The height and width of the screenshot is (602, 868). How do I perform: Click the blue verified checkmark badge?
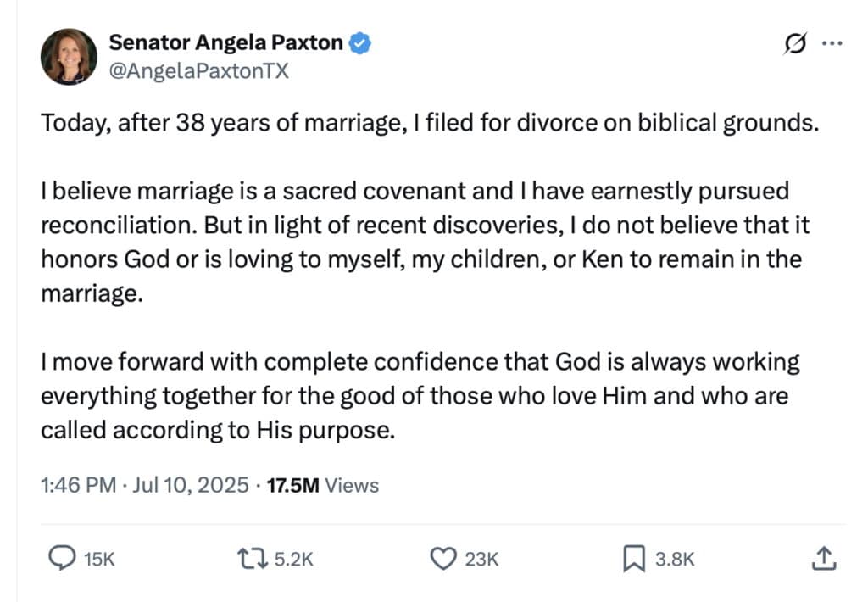pyautogui.click(x=360, y=42)
